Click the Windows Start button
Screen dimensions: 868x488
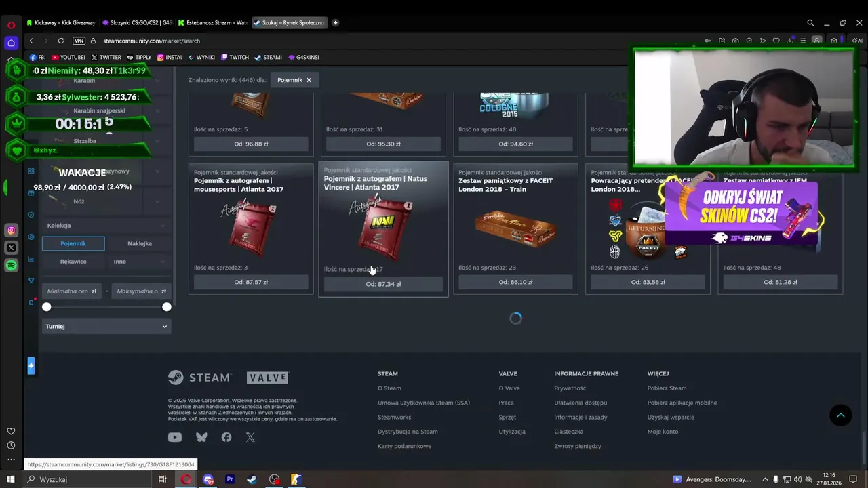click(10, 479)
